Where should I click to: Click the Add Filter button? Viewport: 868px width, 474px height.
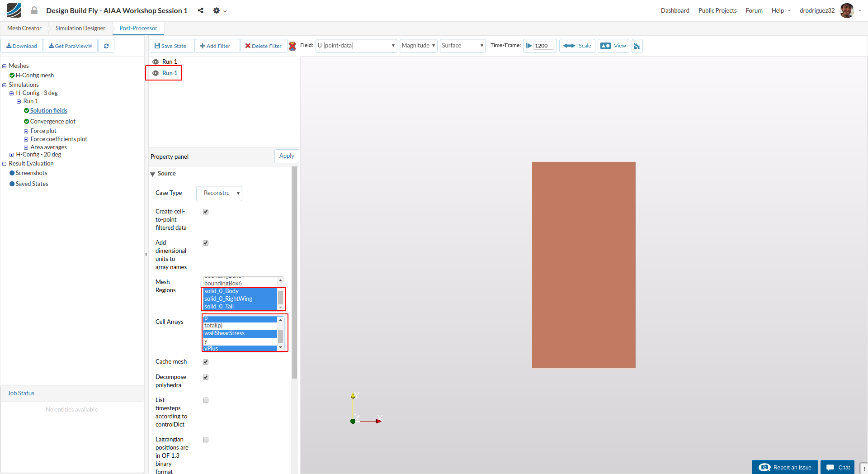click(217, 46)
